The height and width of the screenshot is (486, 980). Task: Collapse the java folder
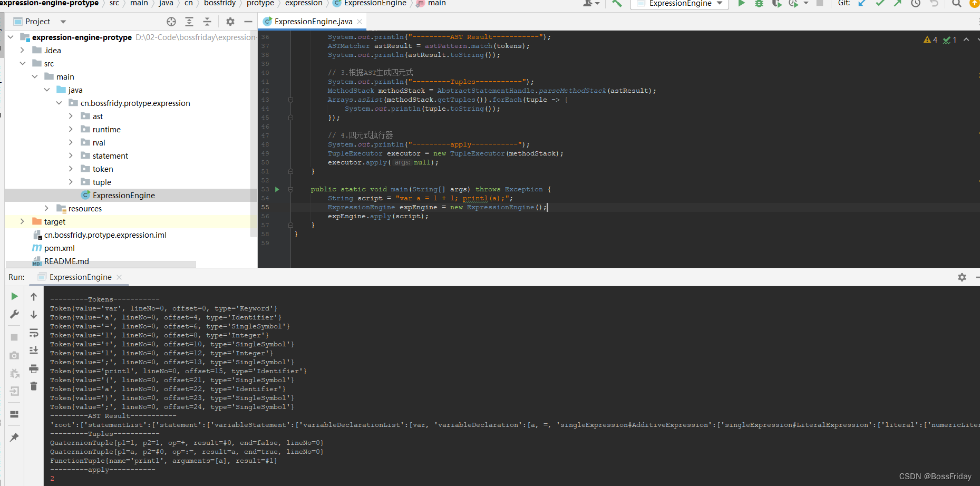tap(47, 90)
